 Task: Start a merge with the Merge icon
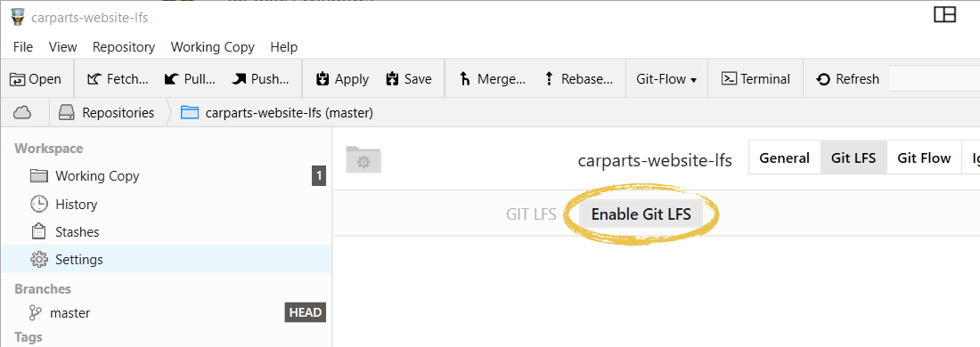tap(465, 79)
